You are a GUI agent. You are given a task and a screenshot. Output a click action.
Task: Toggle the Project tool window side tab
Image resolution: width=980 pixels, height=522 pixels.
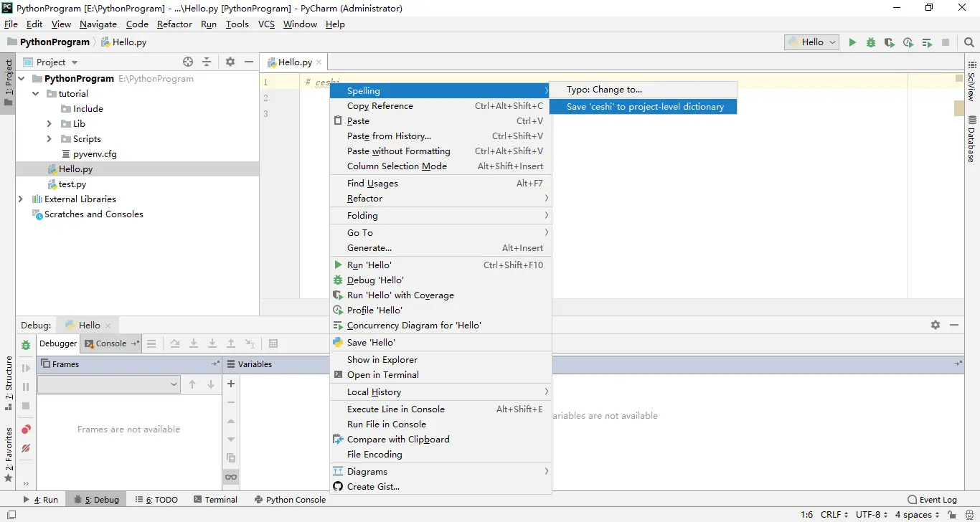(9, 82)
